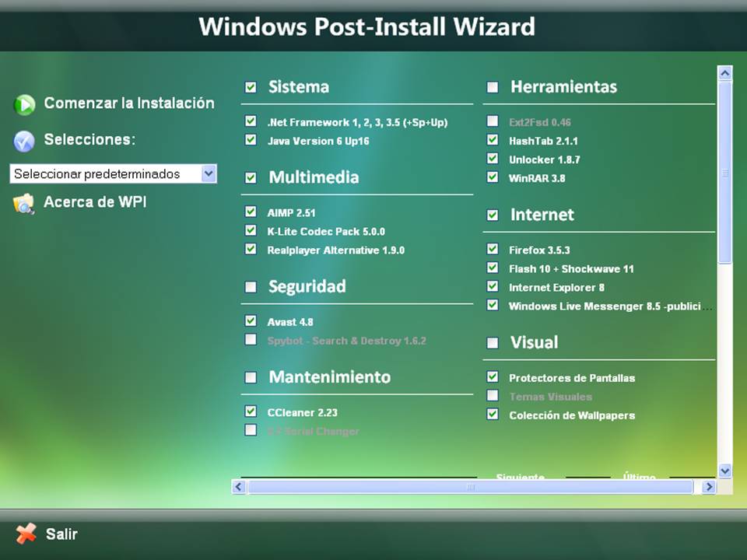Click the Siguiente link at the bottom

tap(520, 478)
